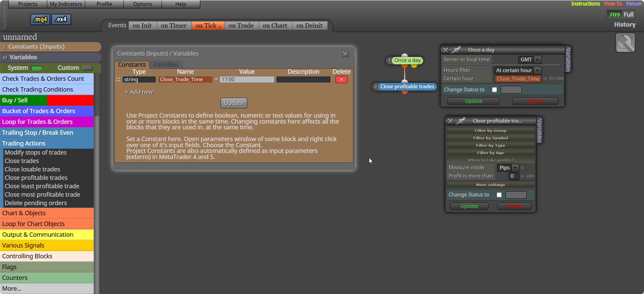
Task: Toggle the HH:MM checkbox
Action: point(545,79)
